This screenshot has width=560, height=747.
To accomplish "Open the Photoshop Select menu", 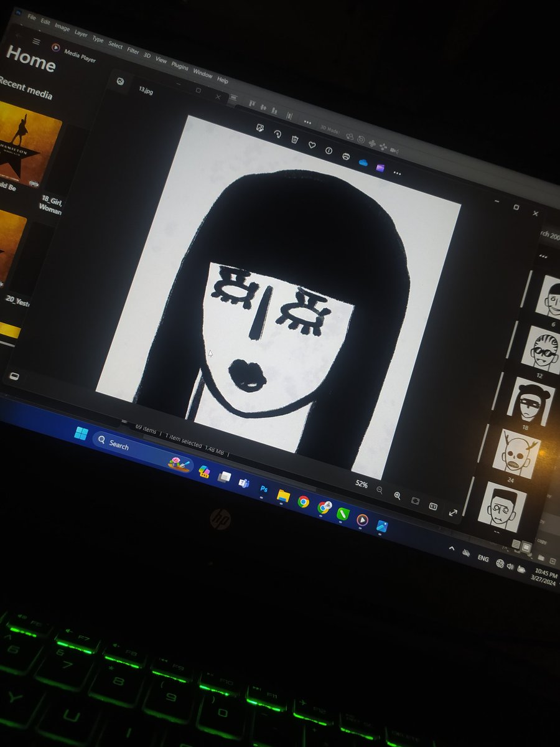I will click(115, 44).
